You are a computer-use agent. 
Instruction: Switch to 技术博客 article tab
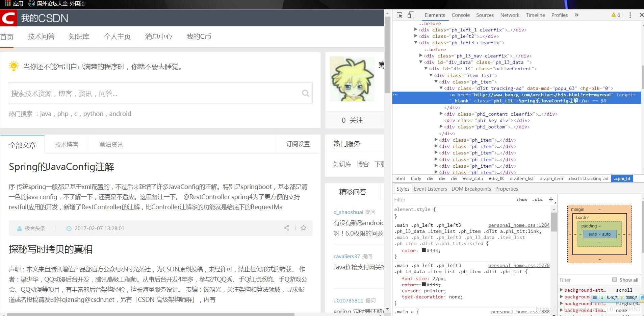click(x=67, y=144)
